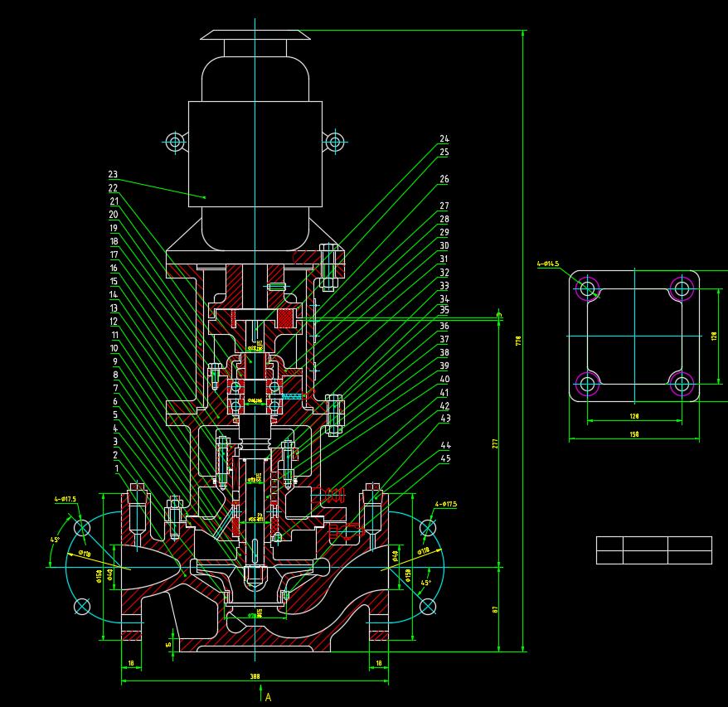This screenshot has height=707, width=728.
Task: Select the right motor lifting eye
Action: point(334,142)
